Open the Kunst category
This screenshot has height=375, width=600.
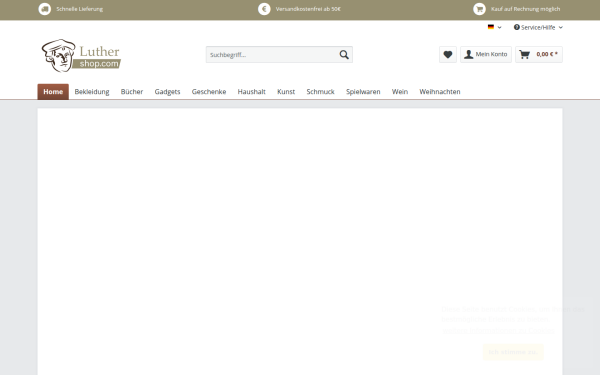[286, 92]
